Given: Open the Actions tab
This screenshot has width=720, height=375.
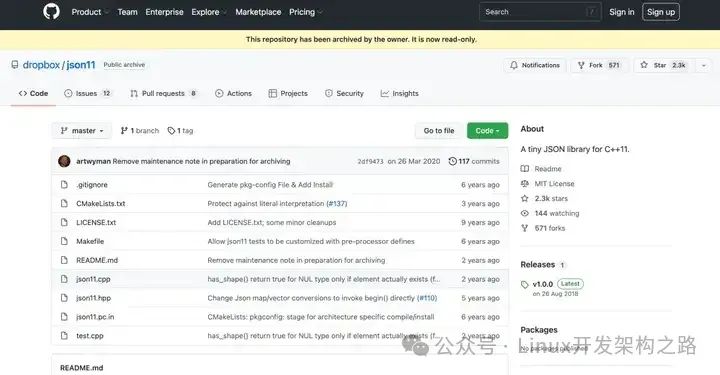Looking at the screenshot, I should point(233,93).
